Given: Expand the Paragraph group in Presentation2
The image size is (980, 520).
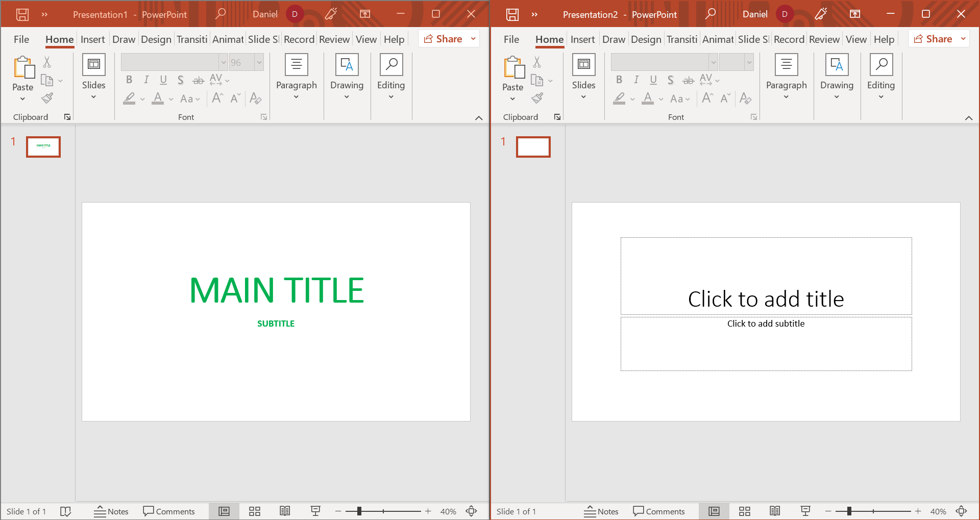Looking at the screenshot, I should (x=786, y=77).
